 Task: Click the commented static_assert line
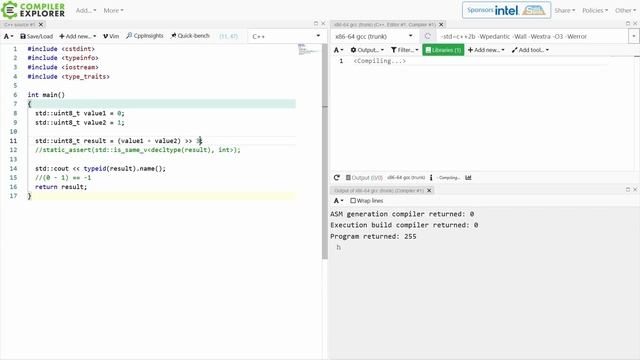[x=138, y=150]
